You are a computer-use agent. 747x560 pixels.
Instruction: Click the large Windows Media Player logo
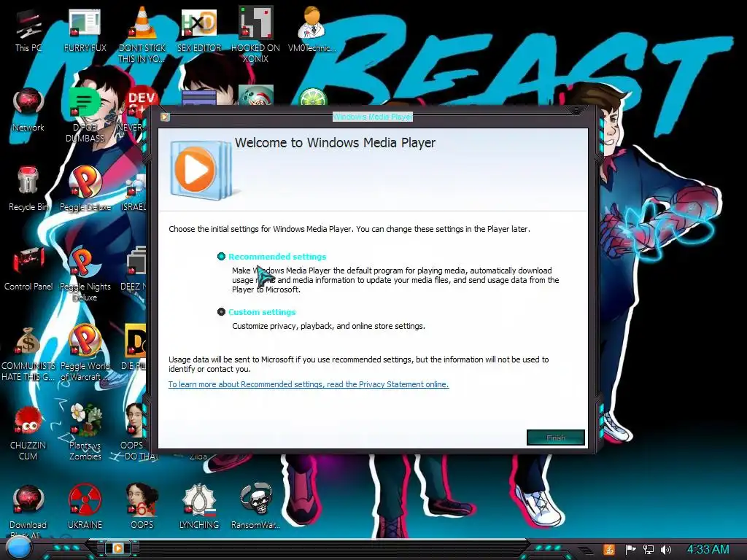click(201, 169)
